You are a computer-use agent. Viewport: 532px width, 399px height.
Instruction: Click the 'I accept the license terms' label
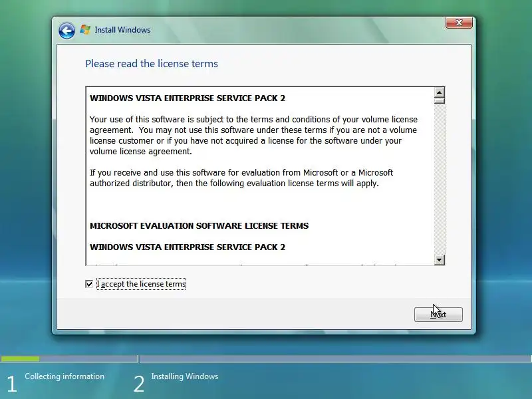141,284
